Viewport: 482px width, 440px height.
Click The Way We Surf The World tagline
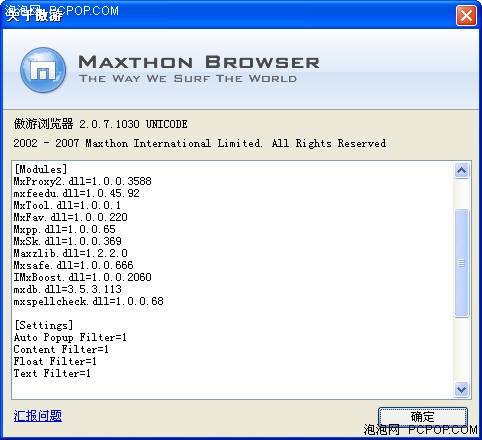click(x=188, y=79)
